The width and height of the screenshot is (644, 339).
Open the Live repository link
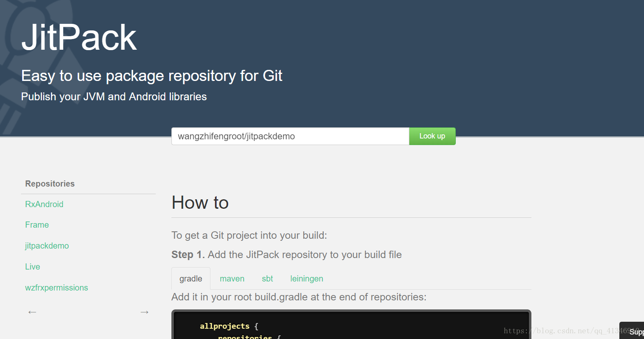click(32, 267)
